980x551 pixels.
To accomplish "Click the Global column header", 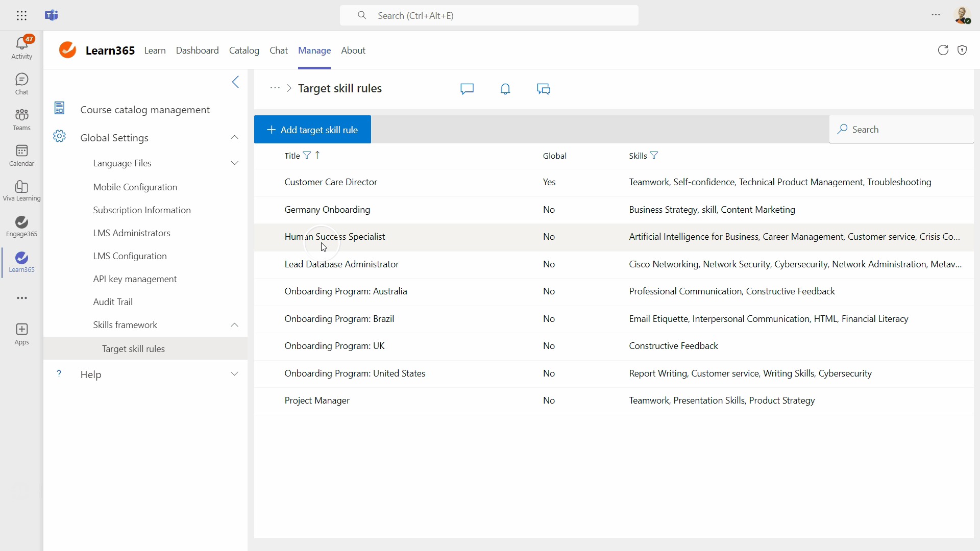I will tap(554, 156).
